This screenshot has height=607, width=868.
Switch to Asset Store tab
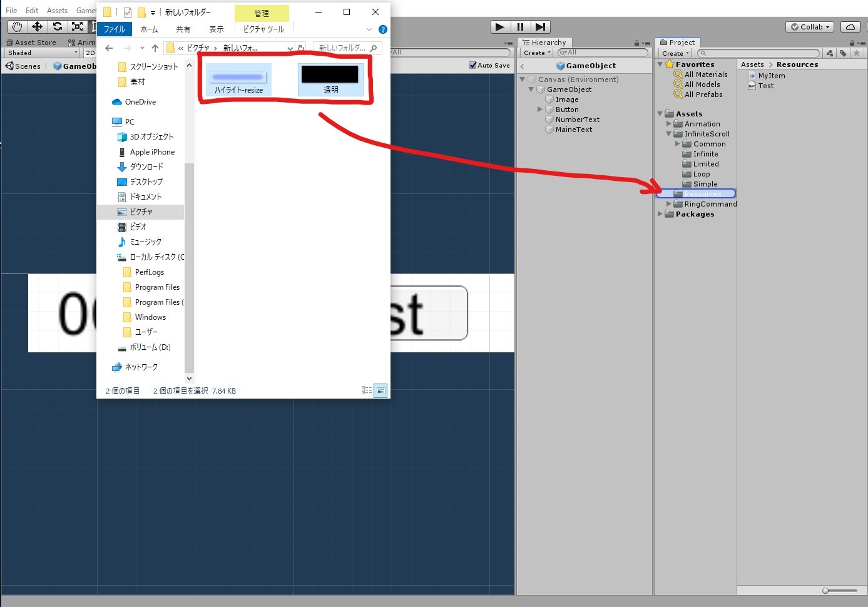pyautogui.click(x=31, y=43)
